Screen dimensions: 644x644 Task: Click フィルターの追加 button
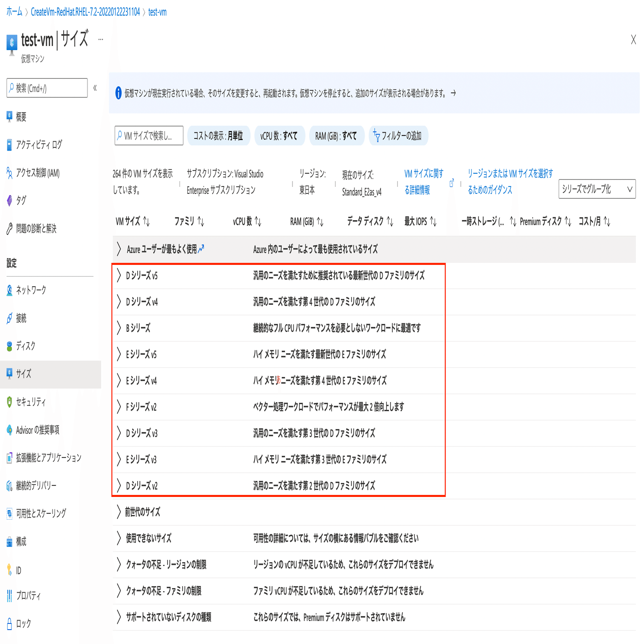[x=398, y=136]
